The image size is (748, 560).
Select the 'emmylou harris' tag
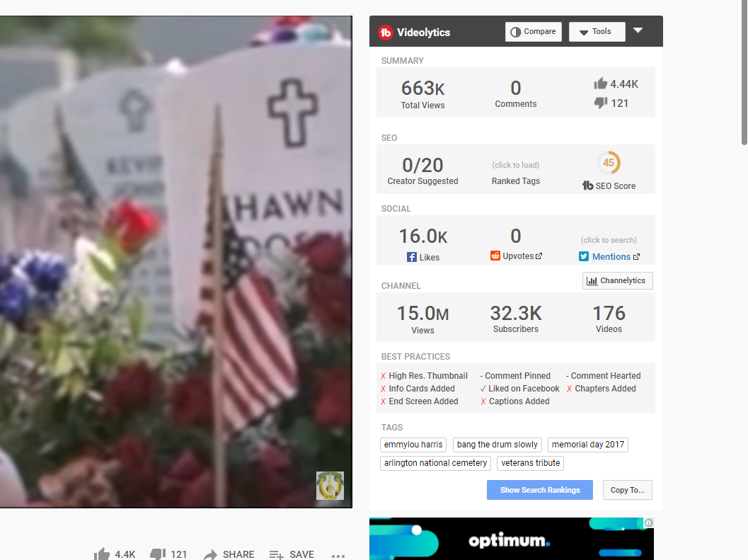tap(413, 445)
